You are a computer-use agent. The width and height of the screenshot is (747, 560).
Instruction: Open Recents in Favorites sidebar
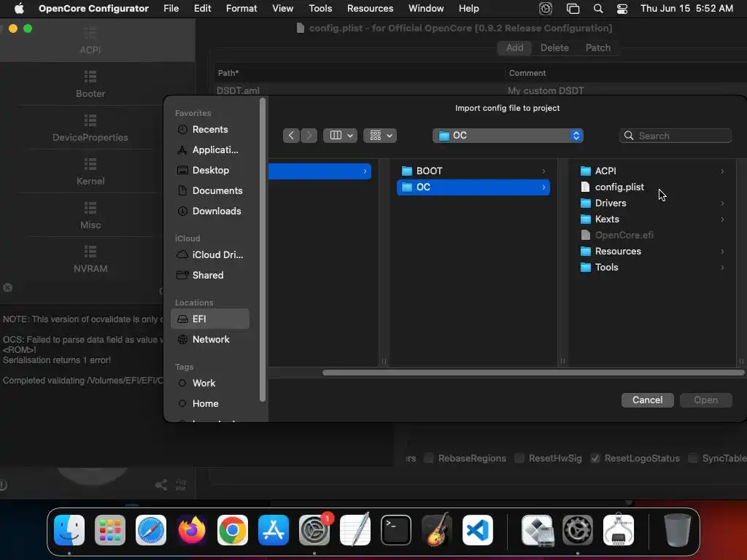click(209, 130)
